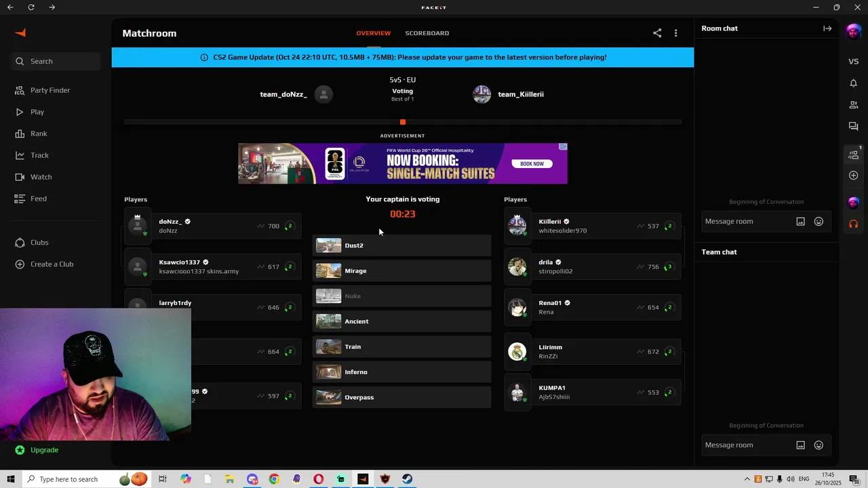868x488 pixels.
Task: Click KUMPA1's 553 Elo value
Action: (x=653, y=392)
